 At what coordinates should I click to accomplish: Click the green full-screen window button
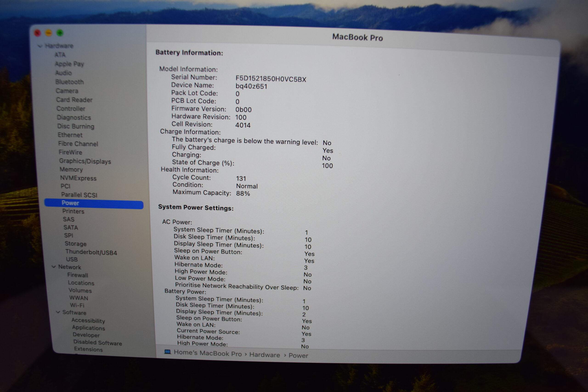tap(60, 33)
